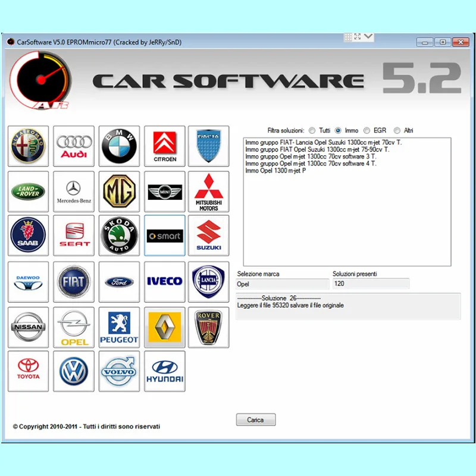Viewport: 476px width, 476px height.
Task: Pick the Skoda Auto logo
Action: [120, 236]
